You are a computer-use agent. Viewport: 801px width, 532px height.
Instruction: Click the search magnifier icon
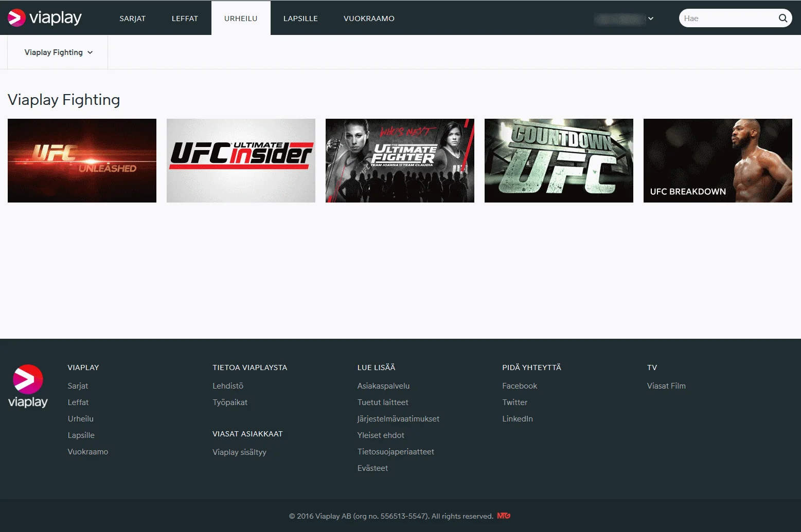point(782,19)
